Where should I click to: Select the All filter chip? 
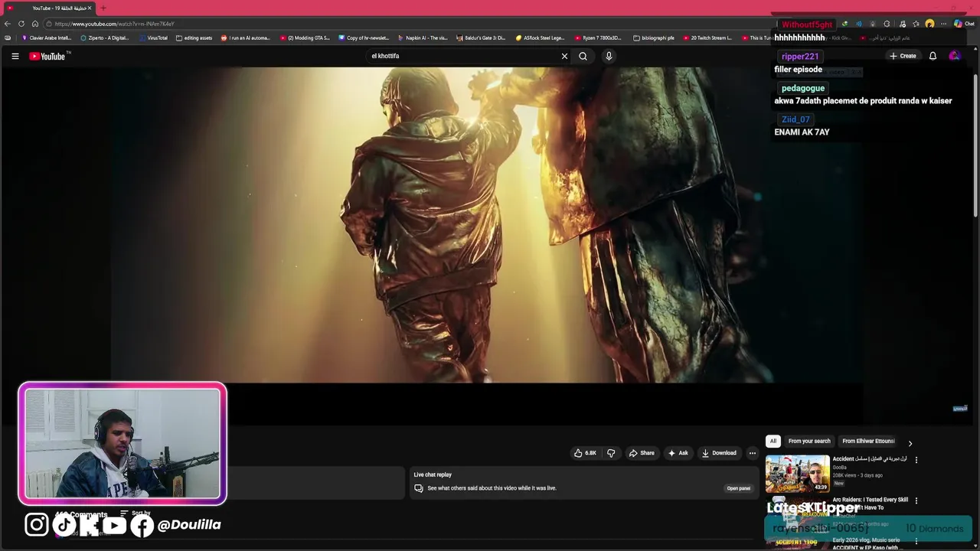click(x=773, y=441)
